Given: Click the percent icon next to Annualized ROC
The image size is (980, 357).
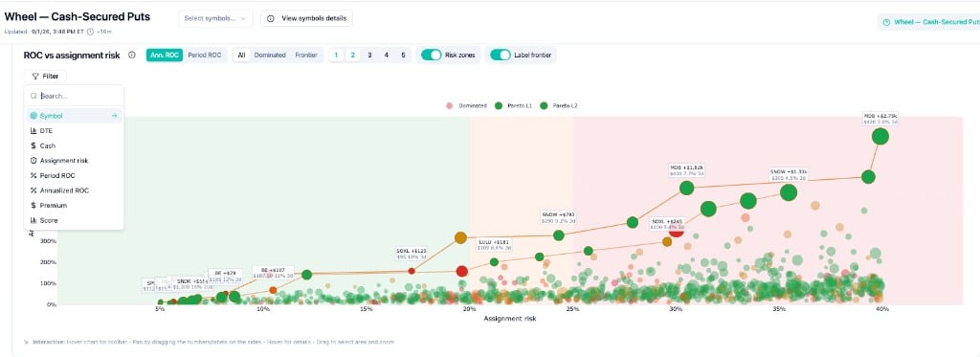Looking at the screenshot, I should pos(33,190).
